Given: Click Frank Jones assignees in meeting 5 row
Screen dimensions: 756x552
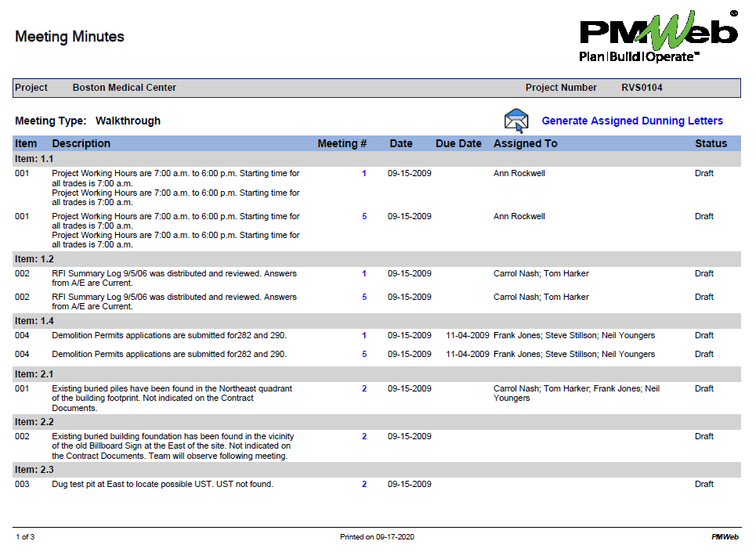Looking at the screenshot, I should pos(574,354).
